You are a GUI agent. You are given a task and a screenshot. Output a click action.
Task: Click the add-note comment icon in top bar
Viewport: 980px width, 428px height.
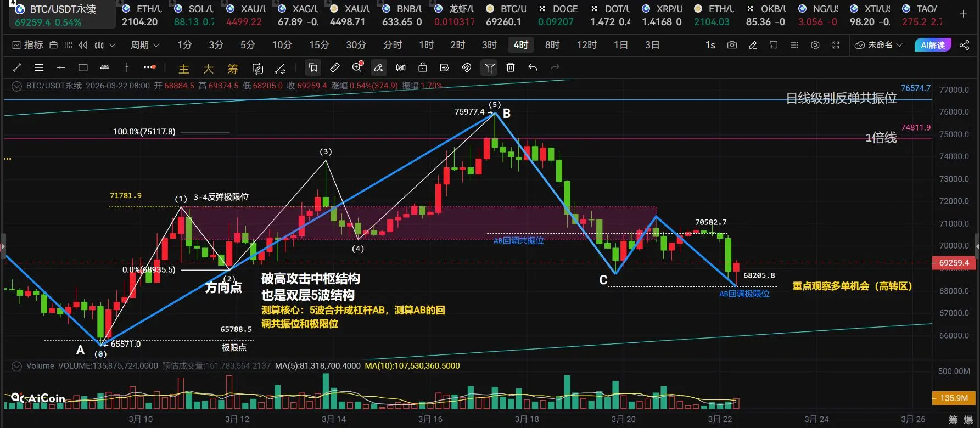(774, 45)
